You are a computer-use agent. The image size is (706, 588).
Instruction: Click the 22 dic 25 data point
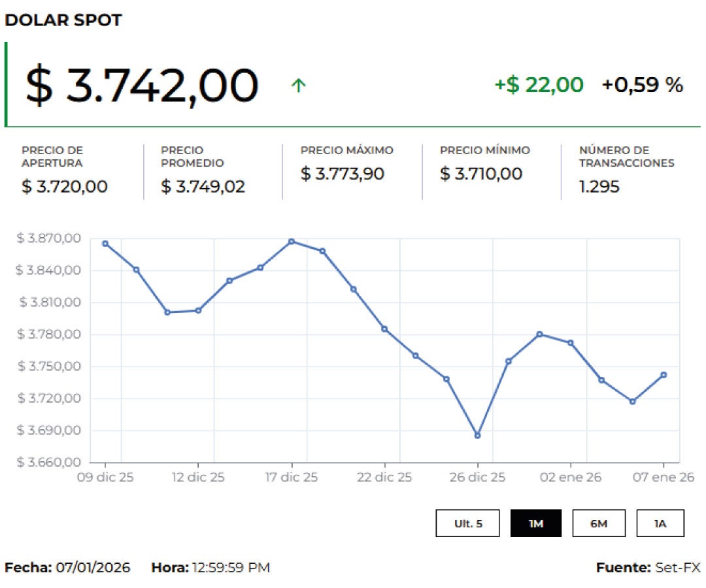click(384, 329)
